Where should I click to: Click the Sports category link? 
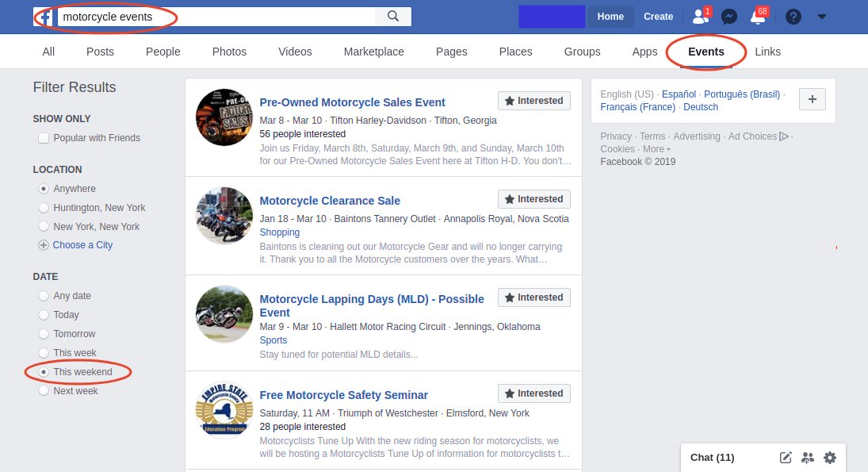[273, 340]
